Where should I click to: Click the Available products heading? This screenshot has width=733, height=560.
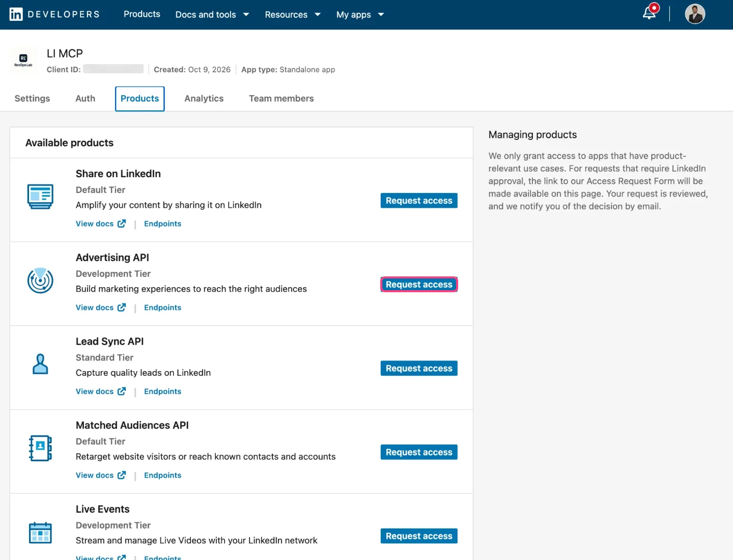[x=70, y=143]
